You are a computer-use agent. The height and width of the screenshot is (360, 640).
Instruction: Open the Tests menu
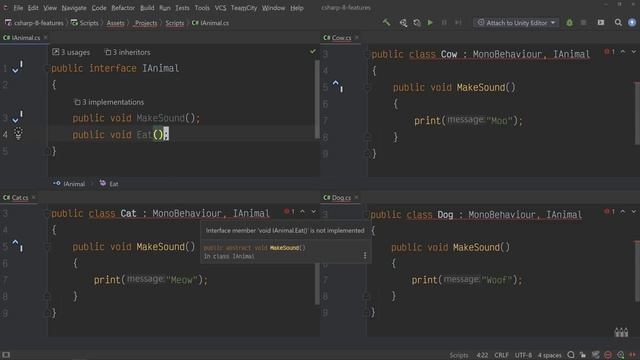pos(182,8)
